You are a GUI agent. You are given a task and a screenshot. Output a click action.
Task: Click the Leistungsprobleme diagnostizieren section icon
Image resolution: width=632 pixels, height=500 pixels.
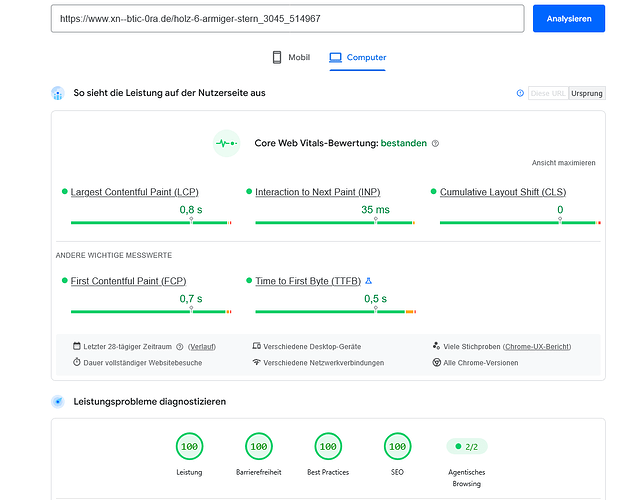click(58, 402)
